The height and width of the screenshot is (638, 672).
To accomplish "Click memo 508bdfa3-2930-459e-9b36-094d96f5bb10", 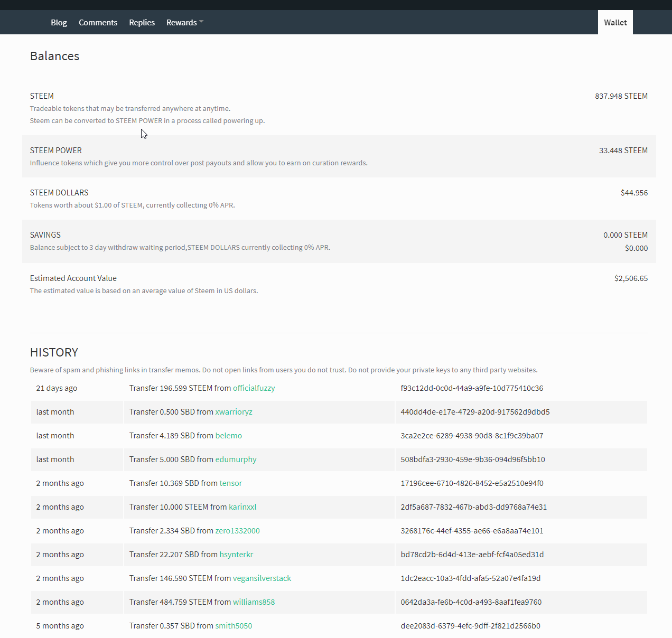I will coord(473,459).
